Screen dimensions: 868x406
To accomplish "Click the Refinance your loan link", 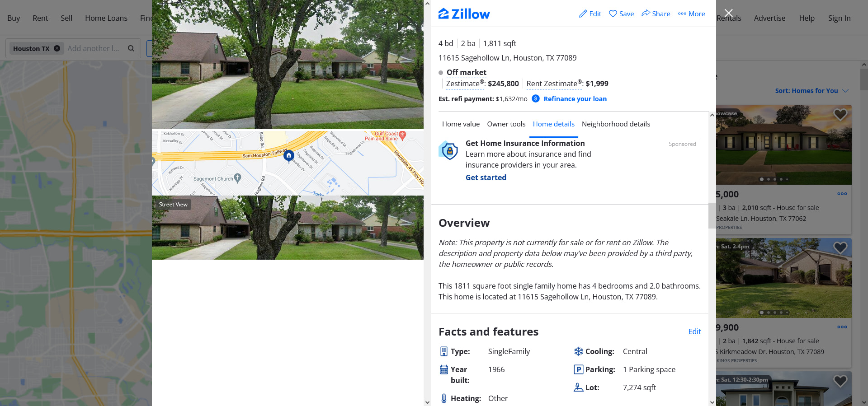I will [575, 99].
